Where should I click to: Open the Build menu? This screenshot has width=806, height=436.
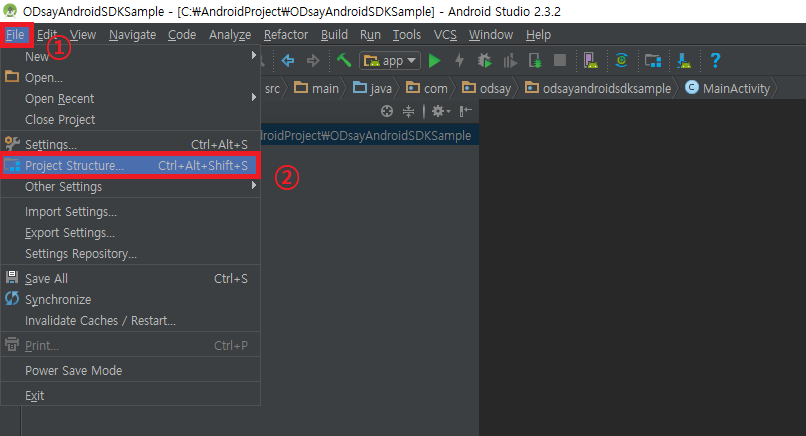click(334, 34)
